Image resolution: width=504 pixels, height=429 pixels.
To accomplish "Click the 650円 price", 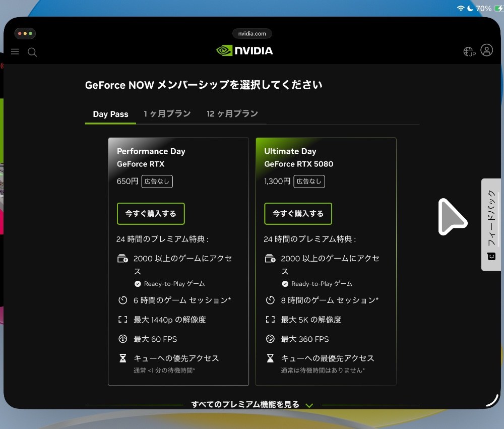I will click(x=128, y=181).
